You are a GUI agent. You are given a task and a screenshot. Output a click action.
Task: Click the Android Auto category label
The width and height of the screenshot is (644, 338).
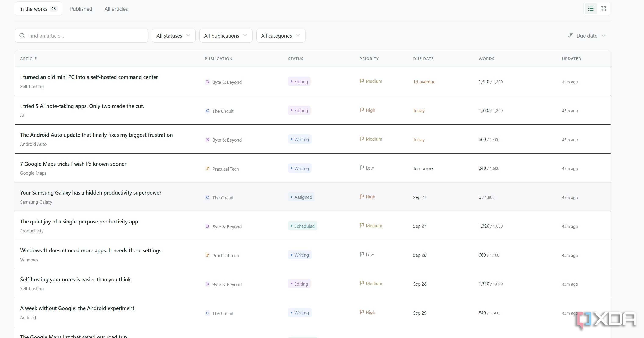tap(33, 144)
